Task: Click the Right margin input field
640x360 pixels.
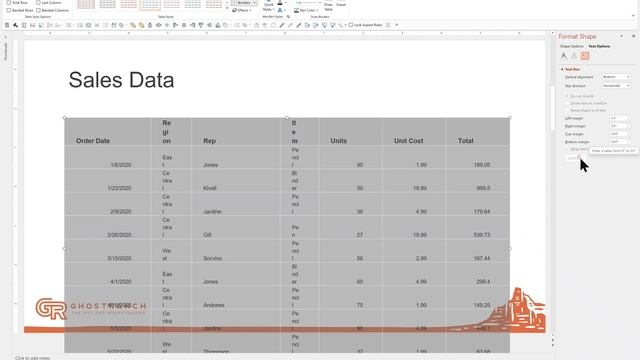Action: [619, 126]
